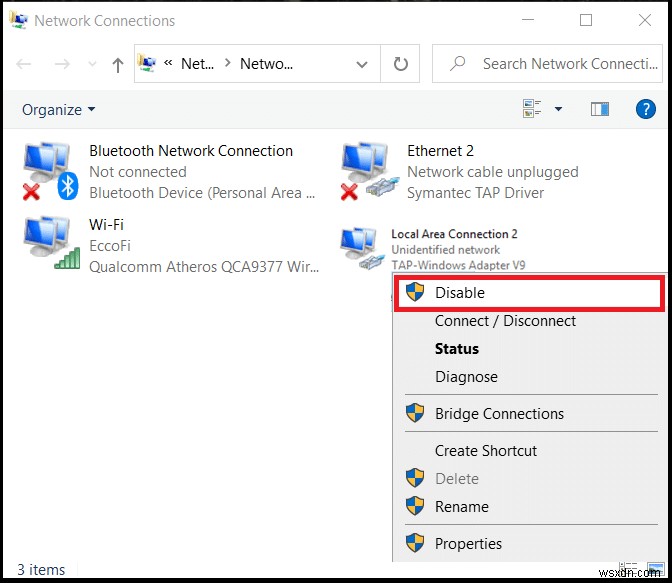Click the change view icon
Screen dimensions: 672x583
click(531, 109)
